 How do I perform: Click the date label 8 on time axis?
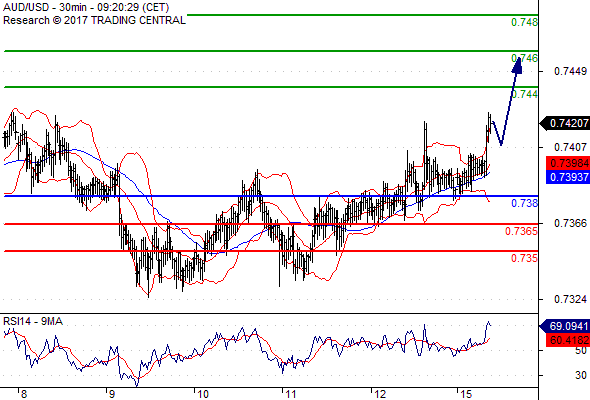[x=24, y=394]
